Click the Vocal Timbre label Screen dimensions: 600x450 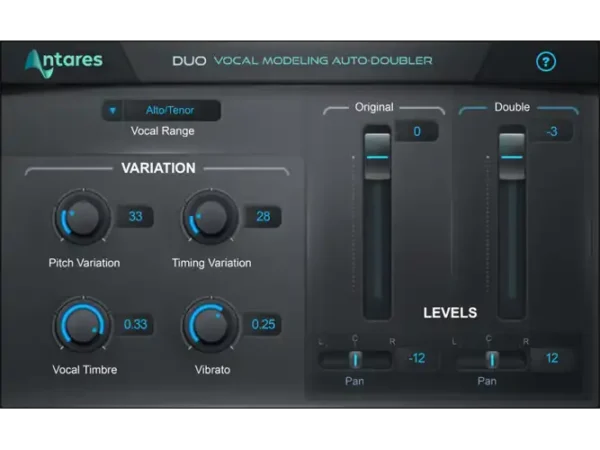point(85,370)
